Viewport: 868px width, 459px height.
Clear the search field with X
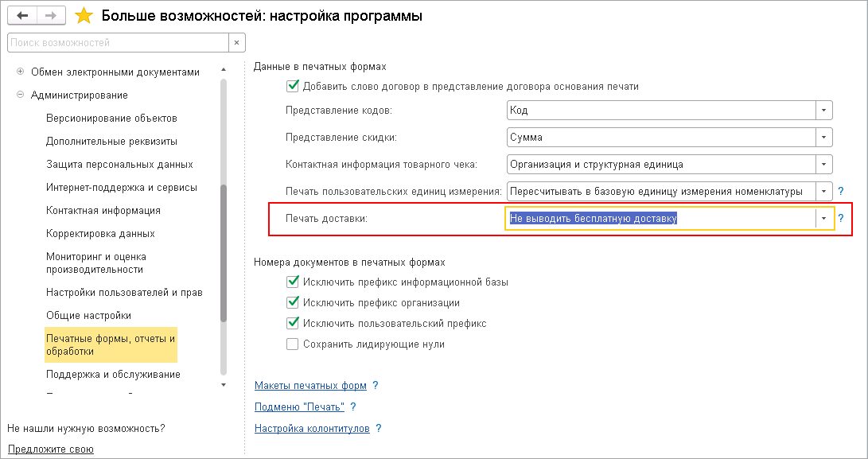pos(236,42)
